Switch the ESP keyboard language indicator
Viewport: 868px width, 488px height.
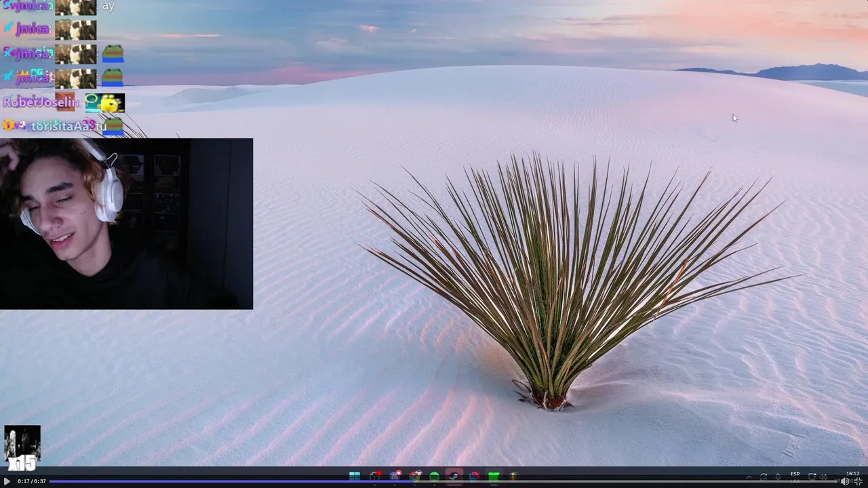point(795,476)
